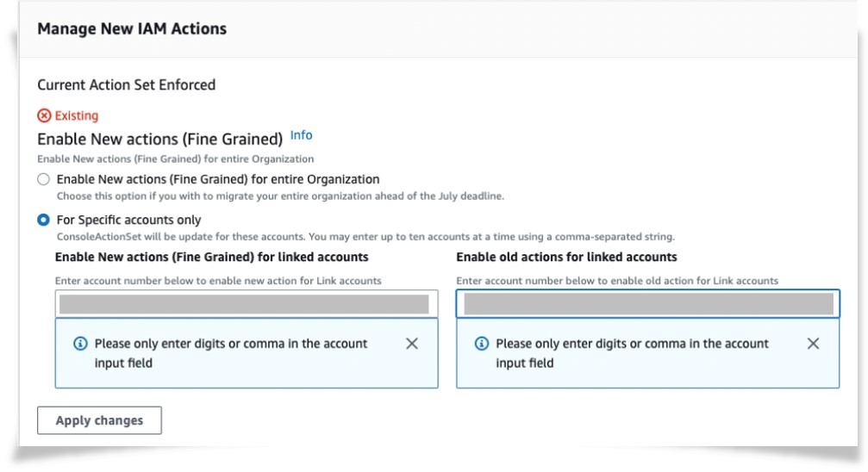Click the red Existing status error icon
This screenshot has width=868, height=472.
(x=44, y=115)
